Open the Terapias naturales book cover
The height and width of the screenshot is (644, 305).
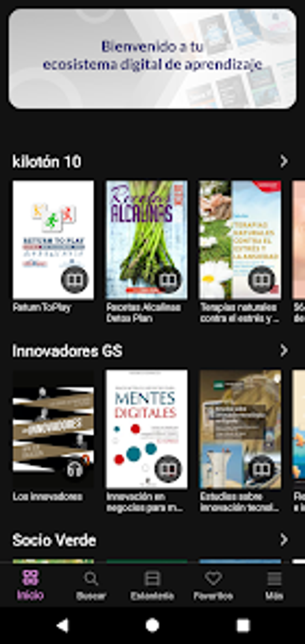[240, 239]
